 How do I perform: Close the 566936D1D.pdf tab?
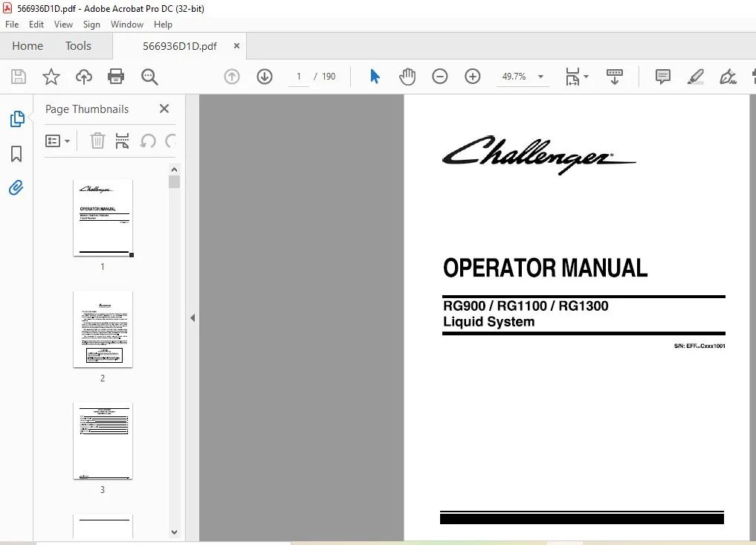[x=236, y=46]
